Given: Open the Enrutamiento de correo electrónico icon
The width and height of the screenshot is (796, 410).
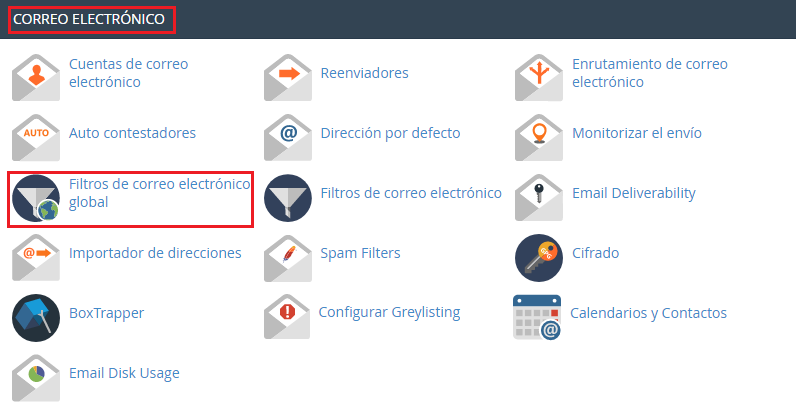Looking at the screenshot, I should pos(539,78).
